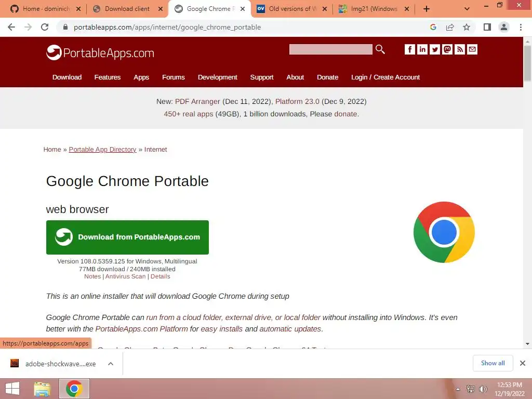Open the Notes link
Viewport: 532px width, 399px height.
92,276
